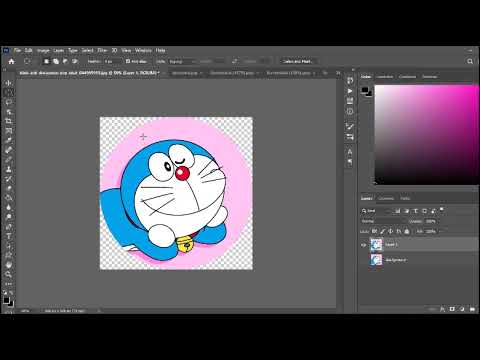480x360 pixels.
Task: Select the Brush tool
Action: (9, 160)
